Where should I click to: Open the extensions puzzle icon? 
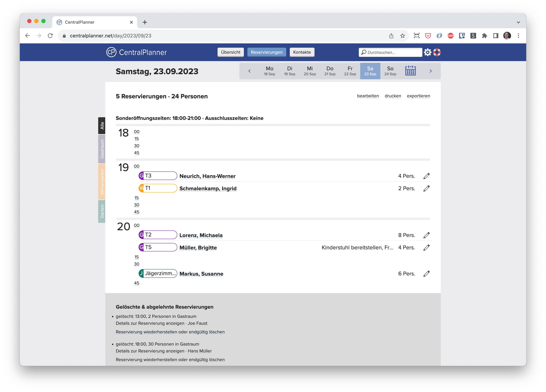tap(484, 36)
